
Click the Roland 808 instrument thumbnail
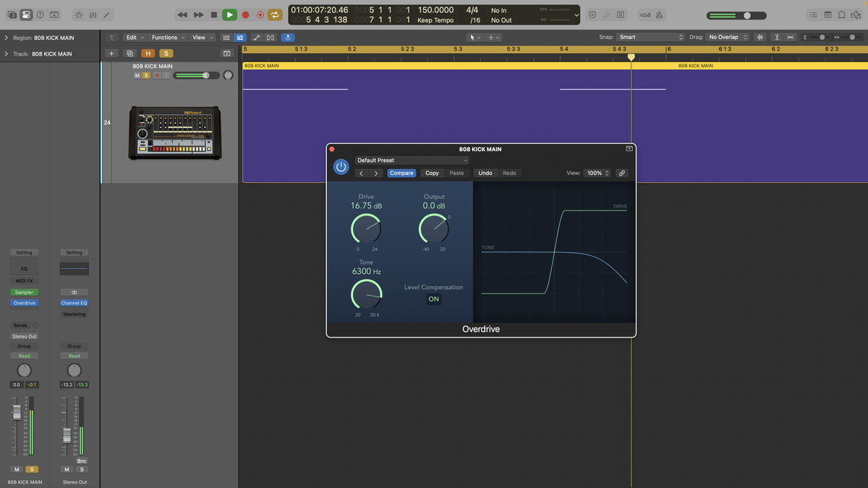174,133
